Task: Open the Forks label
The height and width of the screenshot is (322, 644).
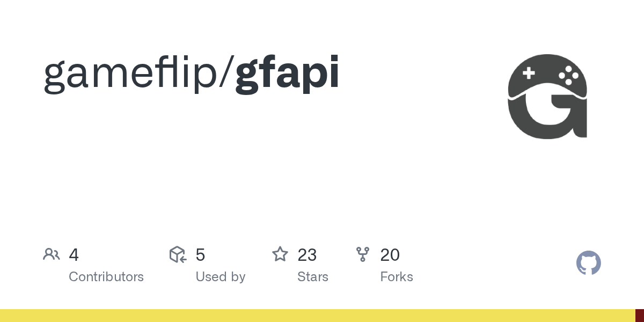Action: tap(397, 277)
